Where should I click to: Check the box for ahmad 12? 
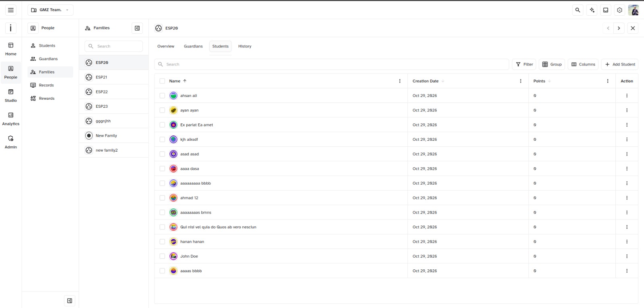162,198
